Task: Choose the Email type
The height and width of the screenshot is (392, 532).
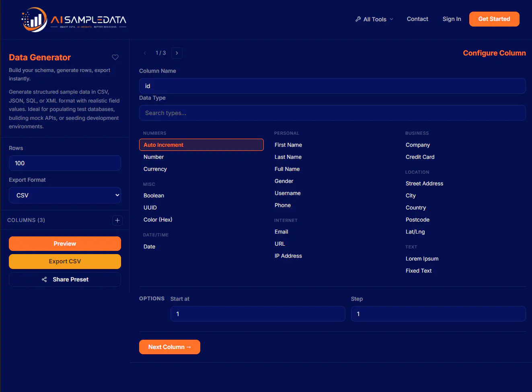Action: [281, 232]
